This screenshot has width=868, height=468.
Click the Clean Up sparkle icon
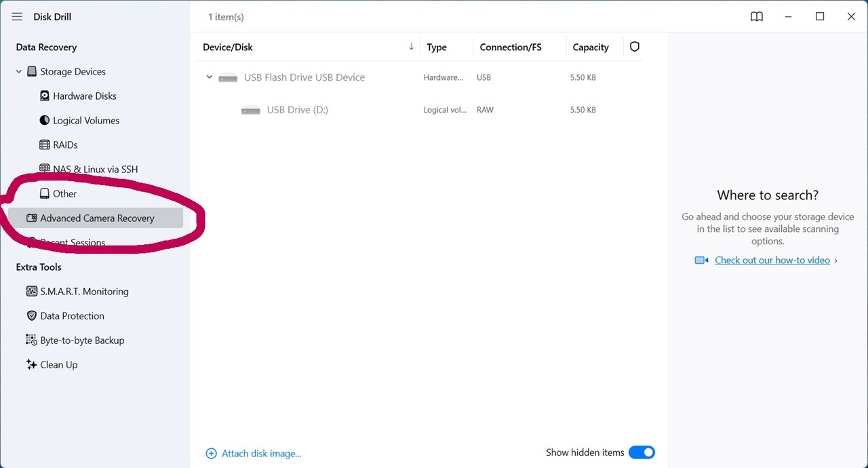32,364
